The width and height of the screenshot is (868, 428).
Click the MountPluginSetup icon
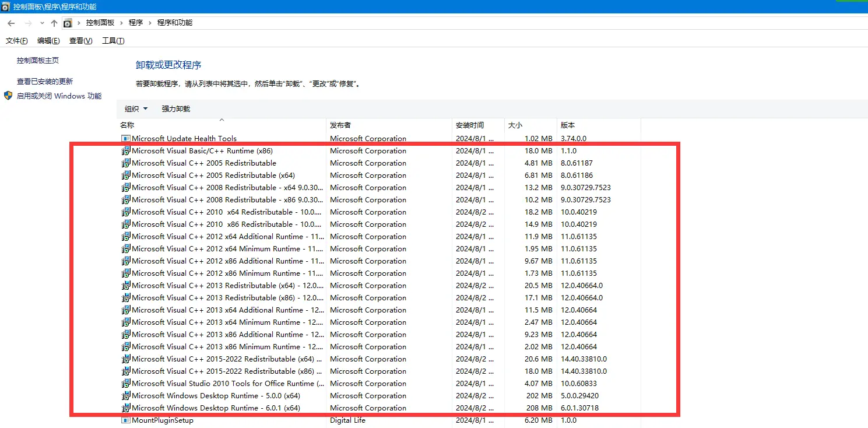point(126,420)
